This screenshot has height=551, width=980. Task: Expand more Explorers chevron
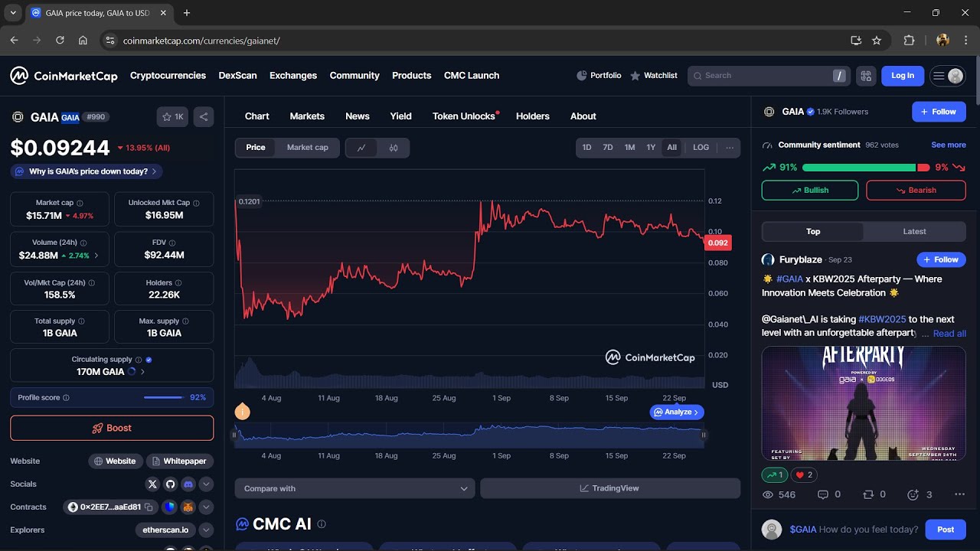[206, 530]
